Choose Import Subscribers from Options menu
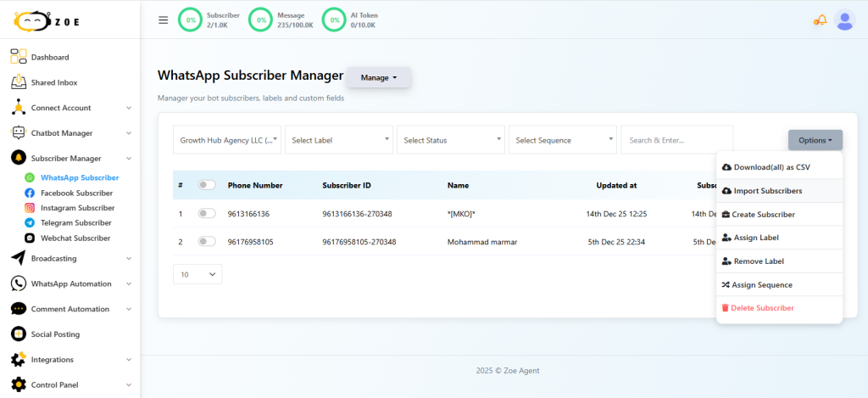The width and height of the screenshot is (868, 398). pyautogui.click(x=767, y=191)
